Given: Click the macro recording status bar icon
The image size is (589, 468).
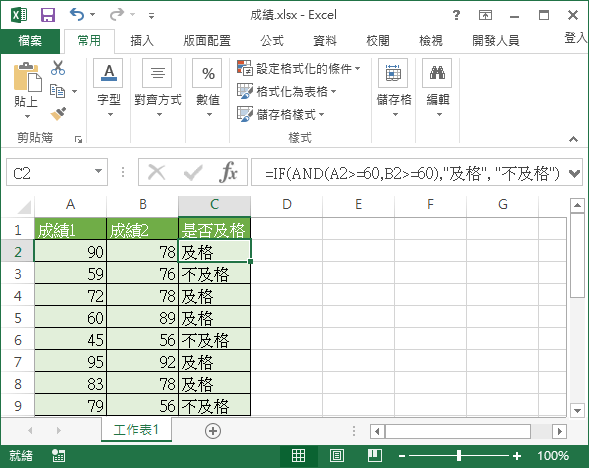Looking at the screenshot, I should pos(59,456).
